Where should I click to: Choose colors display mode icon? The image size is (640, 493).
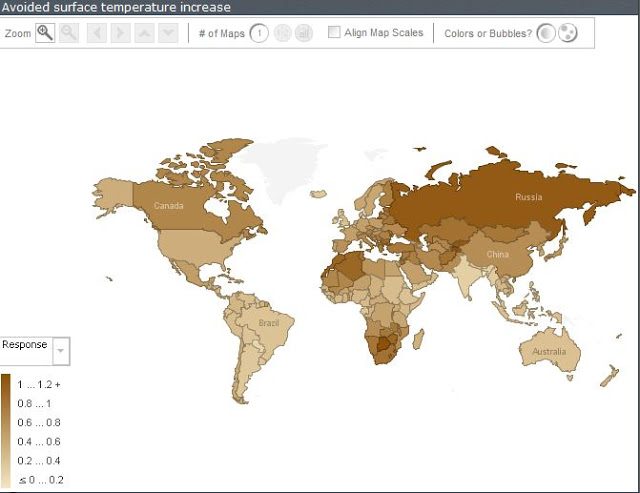(x=546, y=33)
